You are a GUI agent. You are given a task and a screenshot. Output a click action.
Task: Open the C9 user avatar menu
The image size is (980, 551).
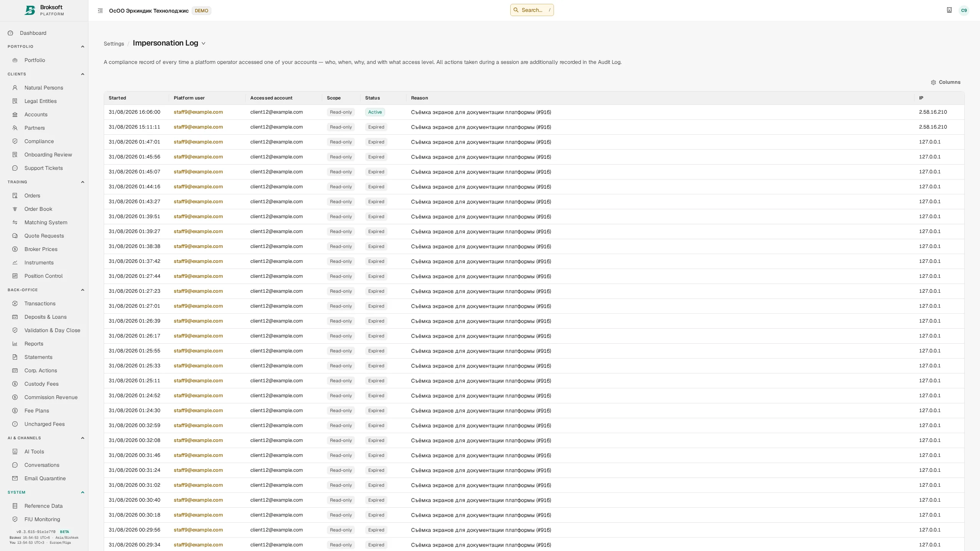tap(964, 10)
